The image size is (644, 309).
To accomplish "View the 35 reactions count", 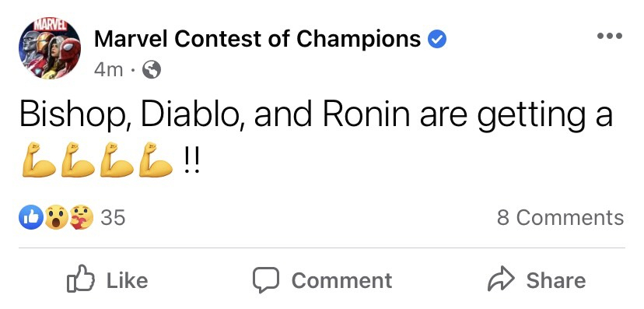I will 113,217.
